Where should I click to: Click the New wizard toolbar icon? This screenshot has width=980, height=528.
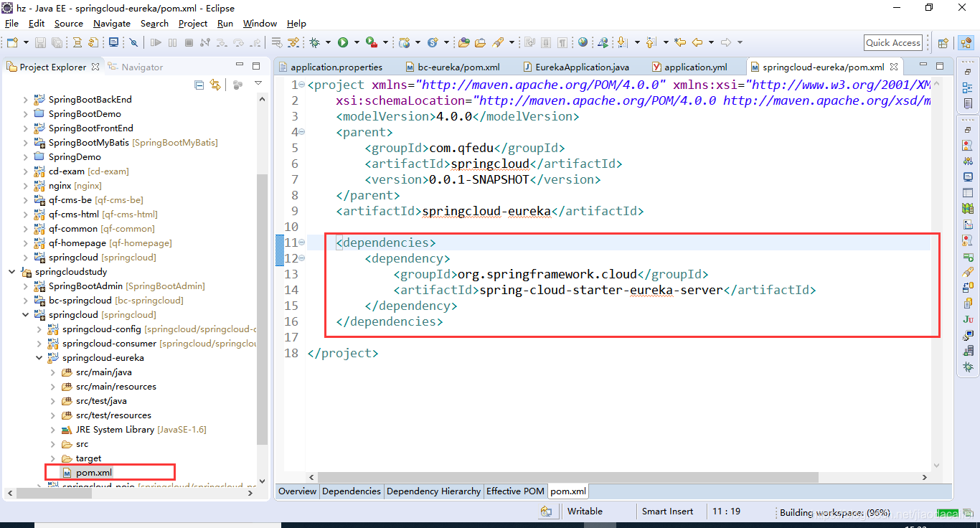pyautogui.click(x=12, y=42)
